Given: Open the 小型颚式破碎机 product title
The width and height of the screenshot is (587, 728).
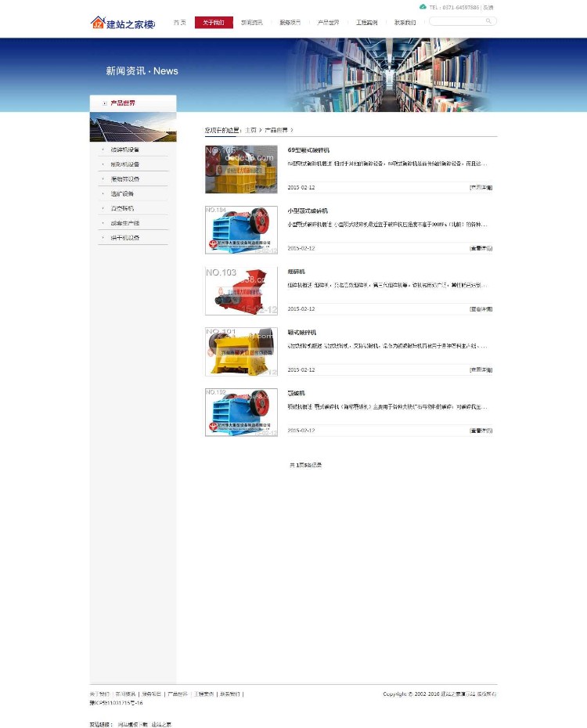Looking at the screenshot, I should (308, 211).
